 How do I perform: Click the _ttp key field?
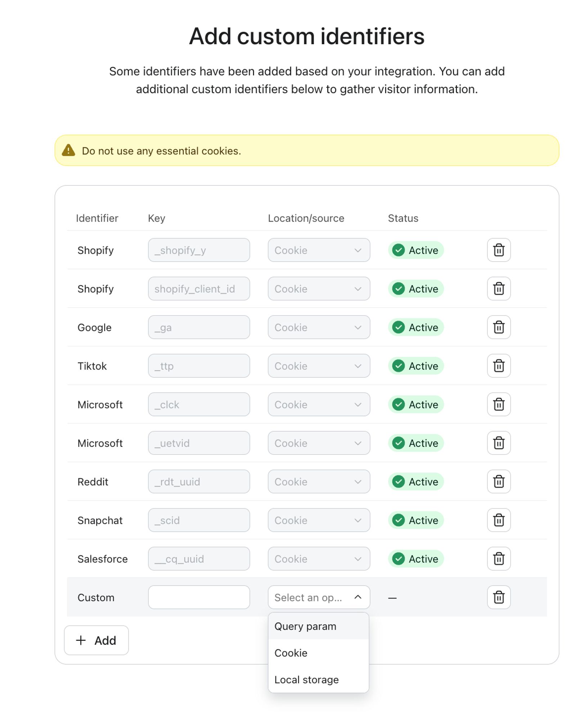coord(199,366)
